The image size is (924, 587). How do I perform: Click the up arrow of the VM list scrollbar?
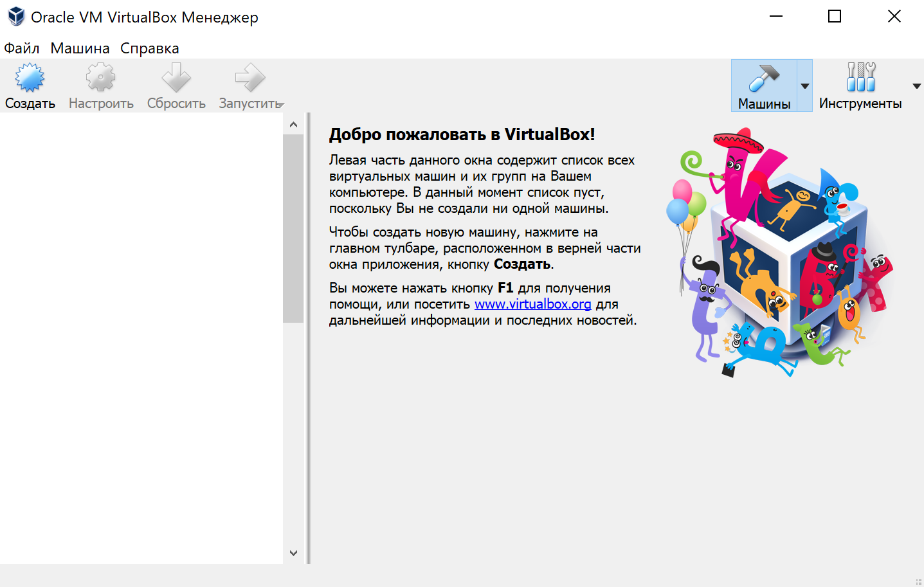point(293,125)
